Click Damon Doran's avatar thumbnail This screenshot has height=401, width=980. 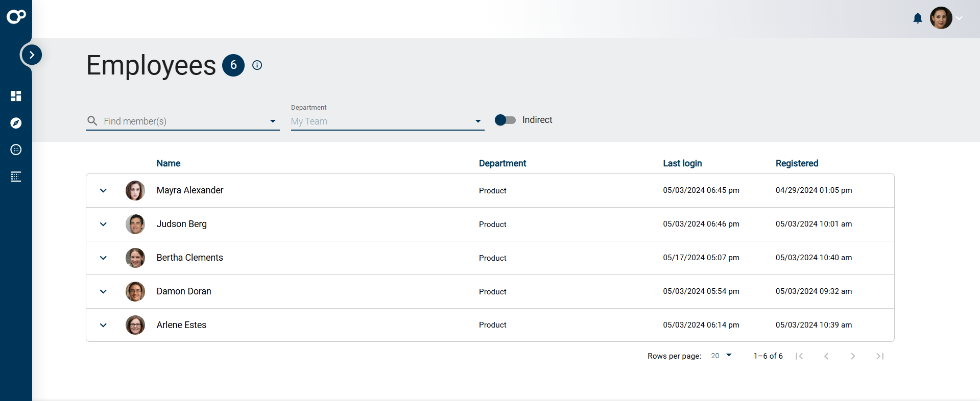[135, 291]
